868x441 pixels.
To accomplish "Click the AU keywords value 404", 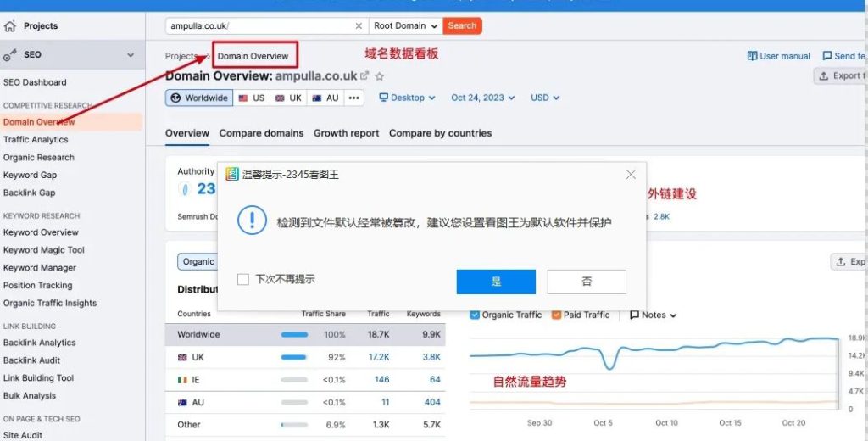I will pos(432,403).
